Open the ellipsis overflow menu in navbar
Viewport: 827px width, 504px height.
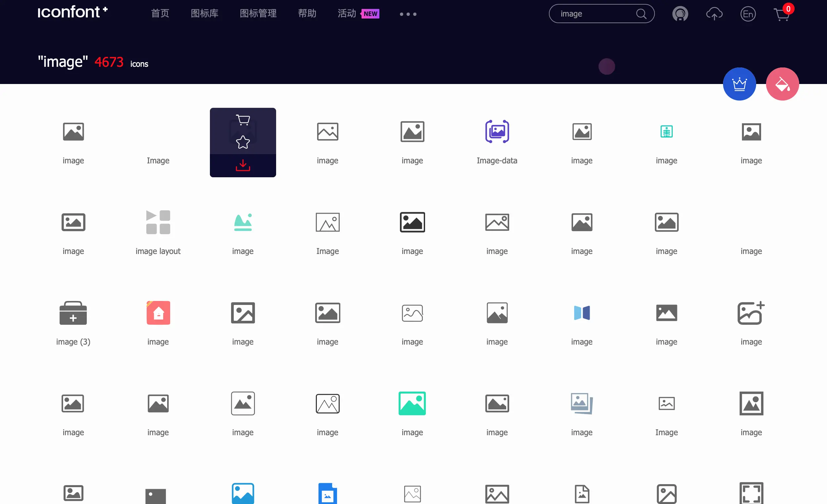[408, 14]
